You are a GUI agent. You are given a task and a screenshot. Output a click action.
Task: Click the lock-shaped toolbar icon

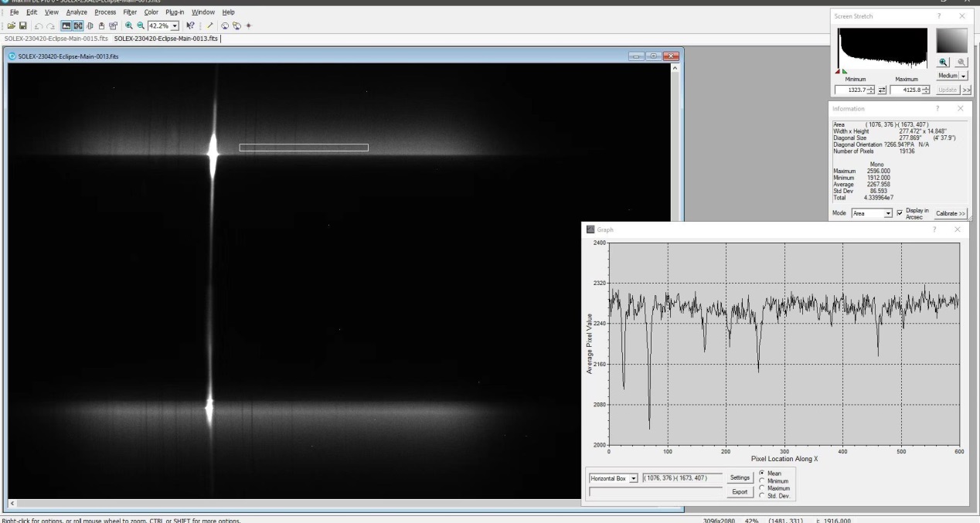click(101, 25)
